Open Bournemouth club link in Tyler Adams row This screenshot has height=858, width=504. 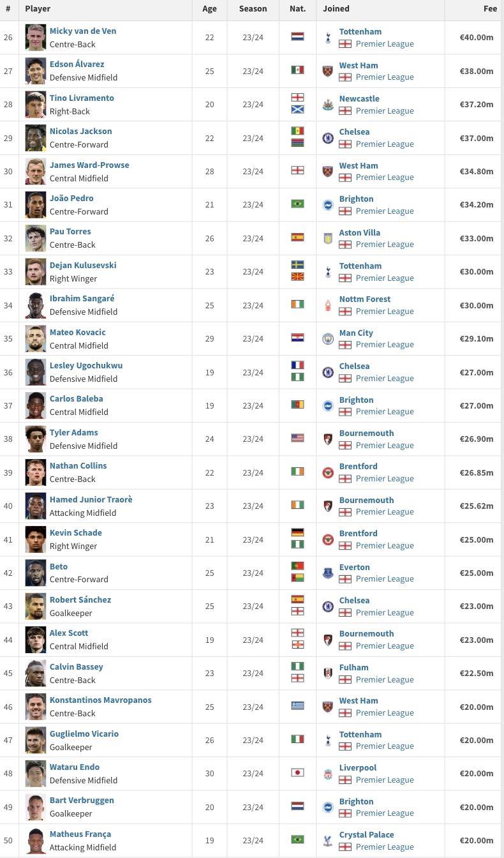coord(366,433)
